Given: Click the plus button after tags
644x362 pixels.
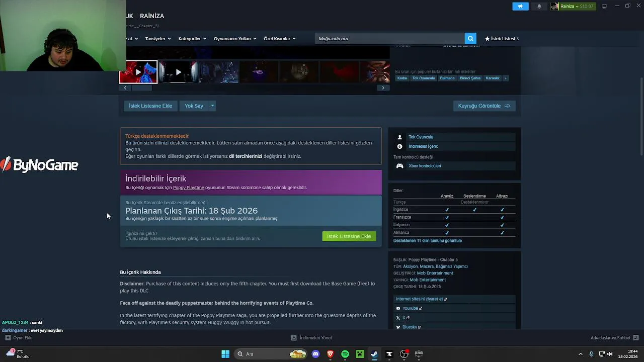Looking at the screenshot, I should [x=506, y=78].
